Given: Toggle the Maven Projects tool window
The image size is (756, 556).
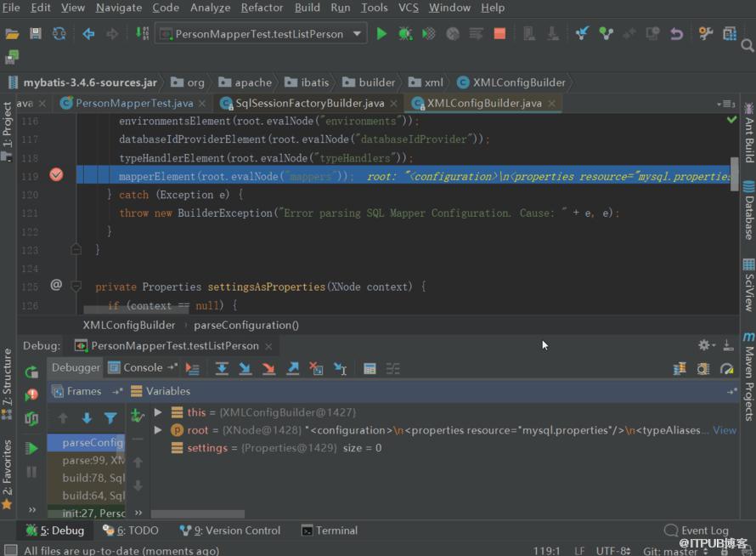Looking at the screenshot, I should point(748,377).
